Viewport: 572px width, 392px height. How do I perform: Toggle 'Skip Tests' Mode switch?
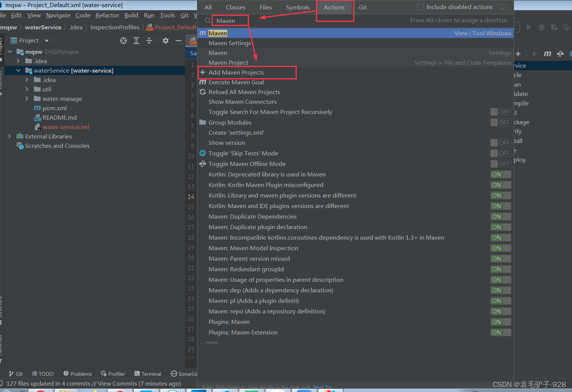[500, 153]
